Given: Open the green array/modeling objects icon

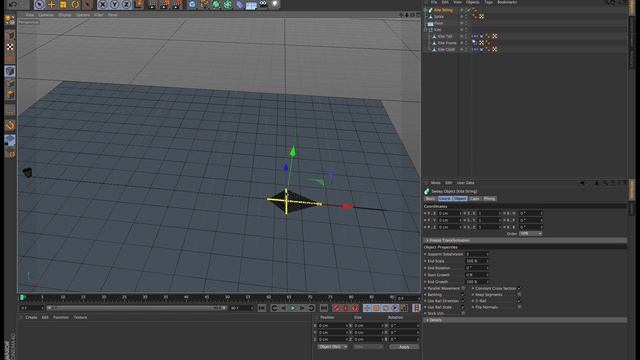Looking at the screenshot, I should click(228, 4).
